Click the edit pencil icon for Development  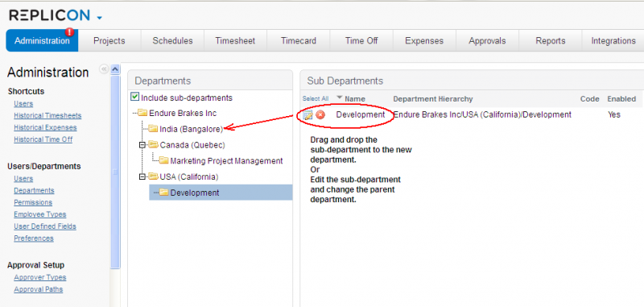[x=308, y=115]
